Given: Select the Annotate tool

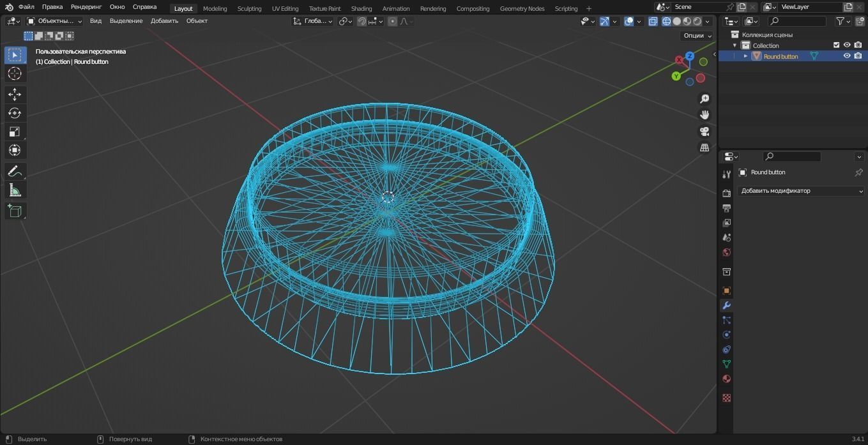Looking at the screenshot, I should point(15,170).
